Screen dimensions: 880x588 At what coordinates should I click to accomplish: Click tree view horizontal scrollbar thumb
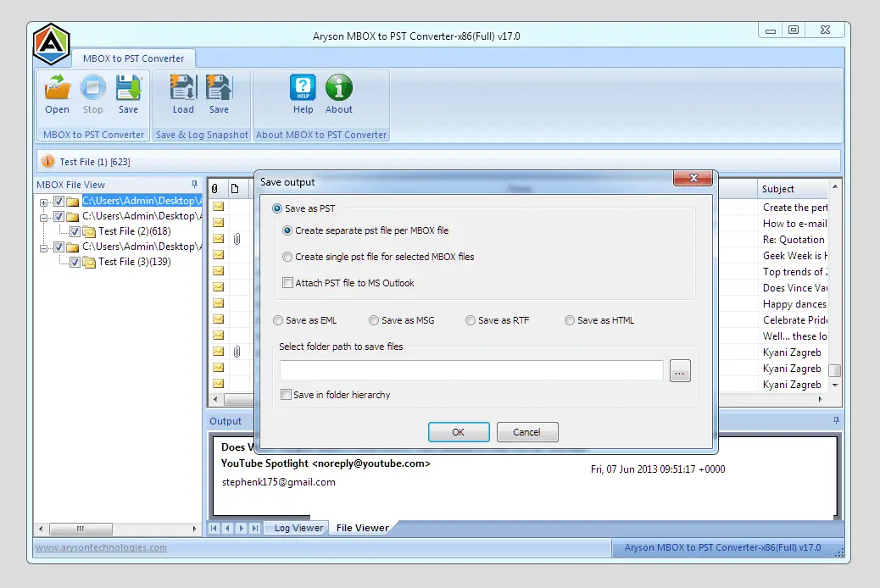pos(81,529)
